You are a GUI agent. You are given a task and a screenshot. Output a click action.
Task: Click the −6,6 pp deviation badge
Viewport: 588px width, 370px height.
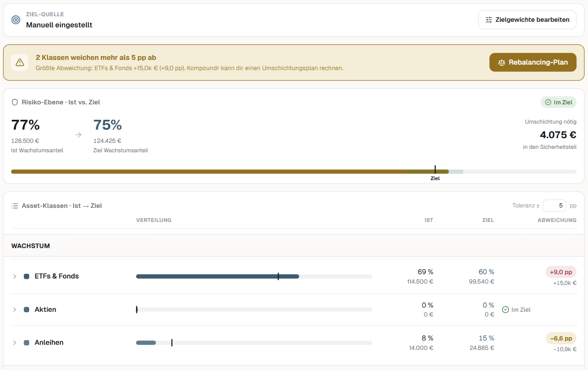pos(561,338)
